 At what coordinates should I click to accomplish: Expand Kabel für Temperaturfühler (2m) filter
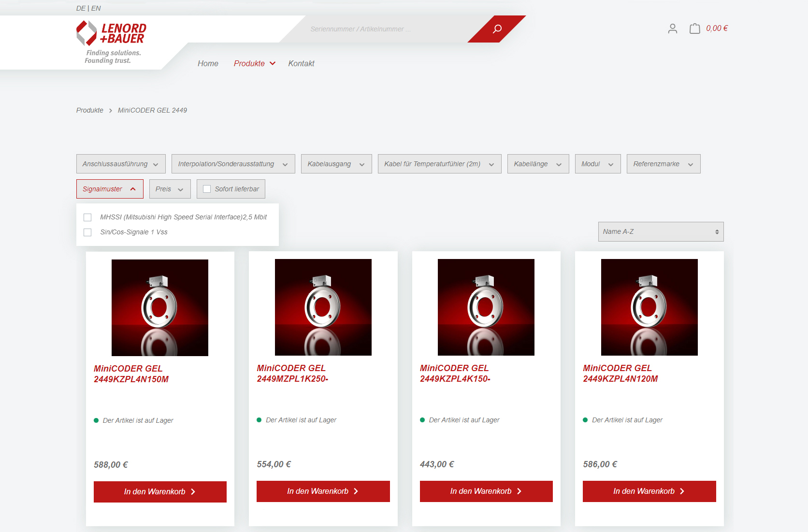(439, 164)
